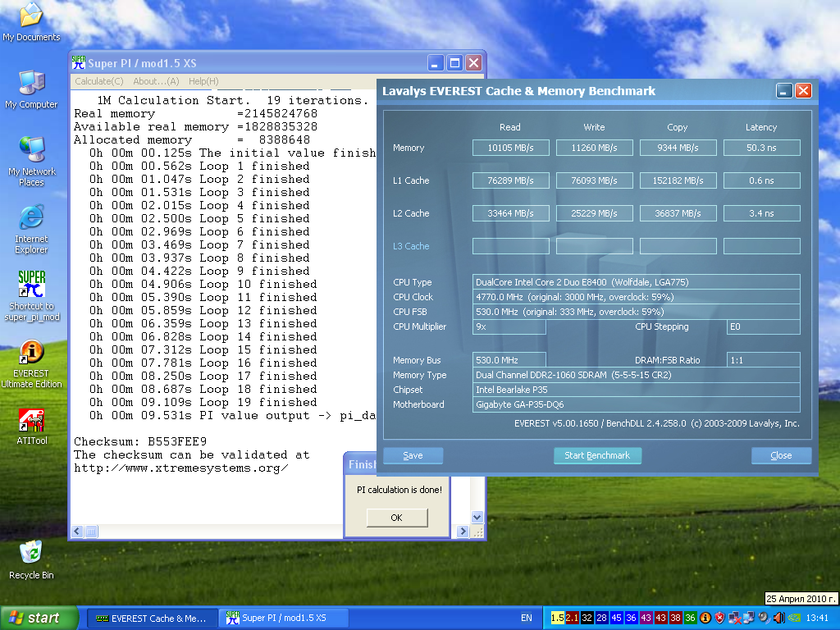The height and width of the screenshot is (630, 840).
Task: Click the L2 Cache Latency value 3.4 ns
Action: coord(761,213)
